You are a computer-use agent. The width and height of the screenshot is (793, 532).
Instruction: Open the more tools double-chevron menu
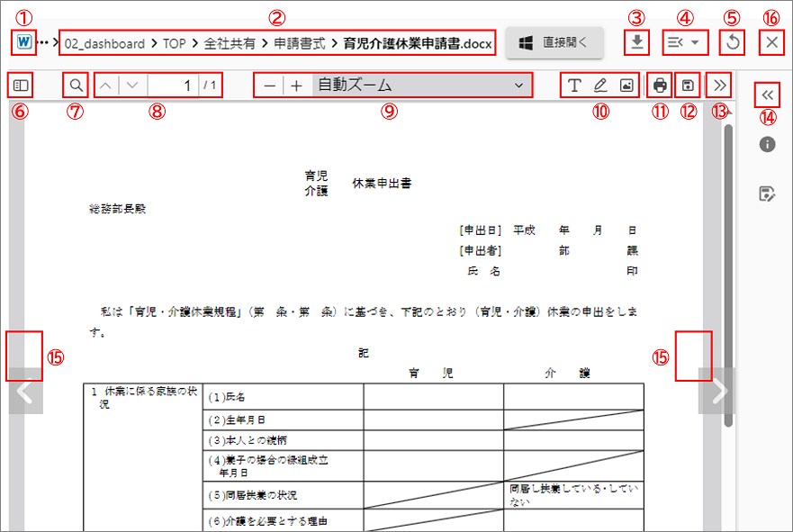coord(719,86)
